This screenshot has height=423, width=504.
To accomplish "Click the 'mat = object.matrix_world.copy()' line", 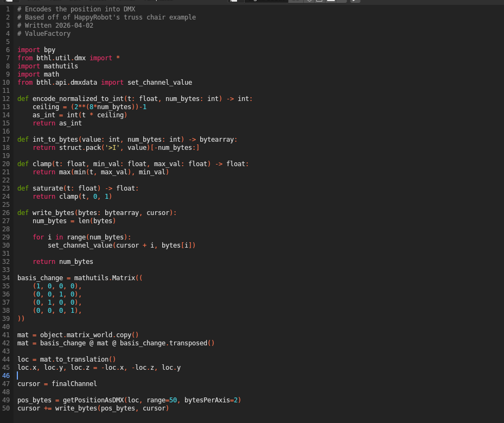I will pos(78,335).
